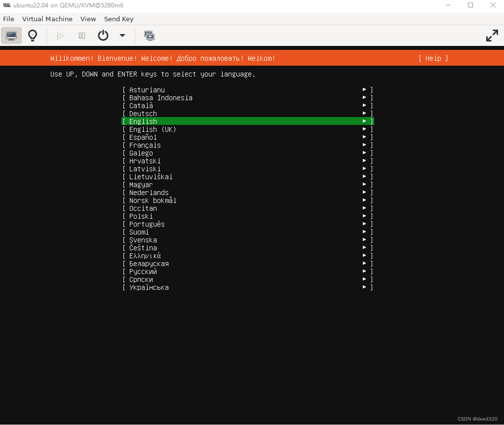Open the File menu
504x425 pixels.
click(8, 19)
